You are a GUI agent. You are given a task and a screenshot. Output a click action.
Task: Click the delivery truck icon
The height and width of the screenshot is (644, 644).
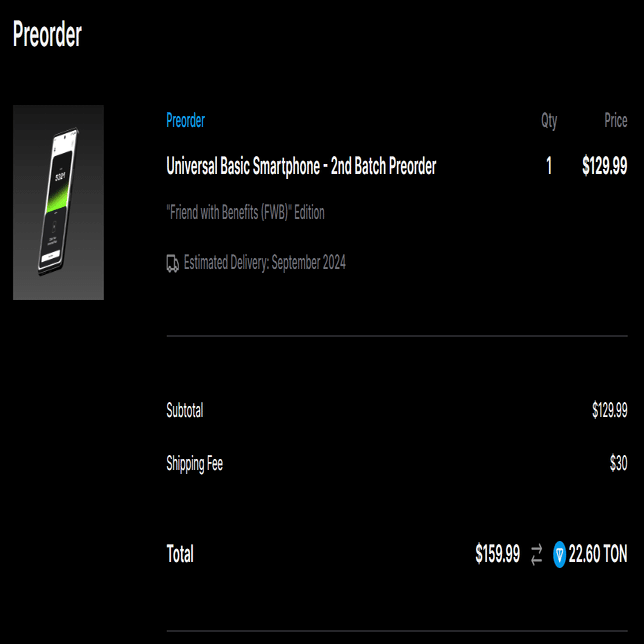172,263
